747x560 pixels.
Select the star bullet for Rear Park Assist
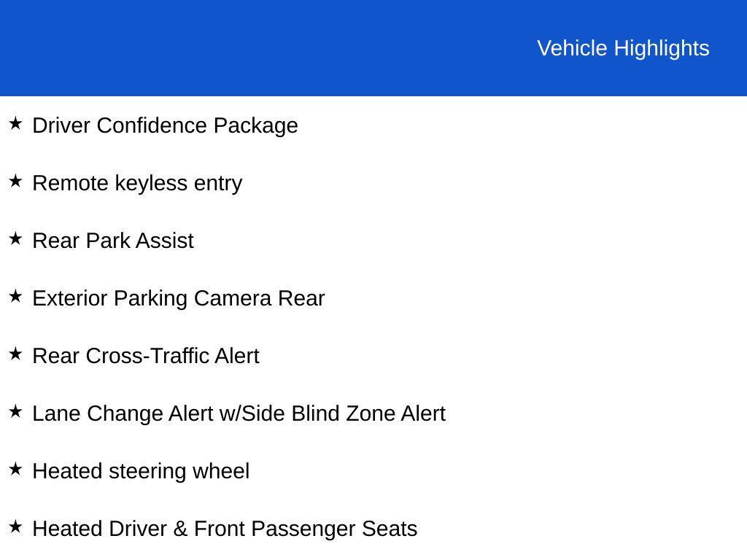15,239
